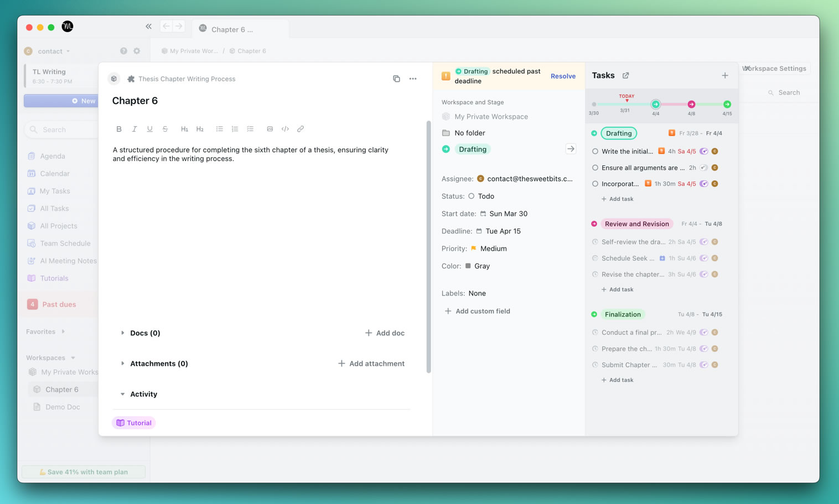This screenshot has width=839, height=504.
Task: Expand the Attachments (0) section
Action: (122, 363)
